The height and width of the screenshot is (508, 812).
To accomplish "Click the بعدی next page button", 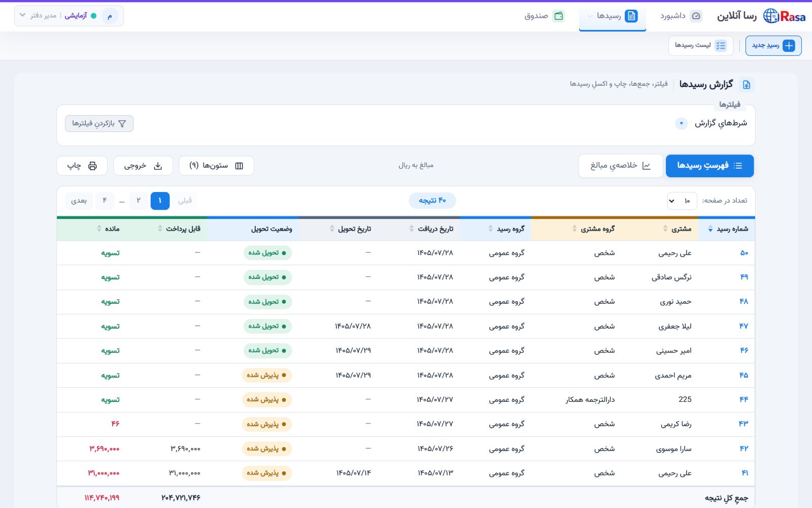I will point(79,201).
